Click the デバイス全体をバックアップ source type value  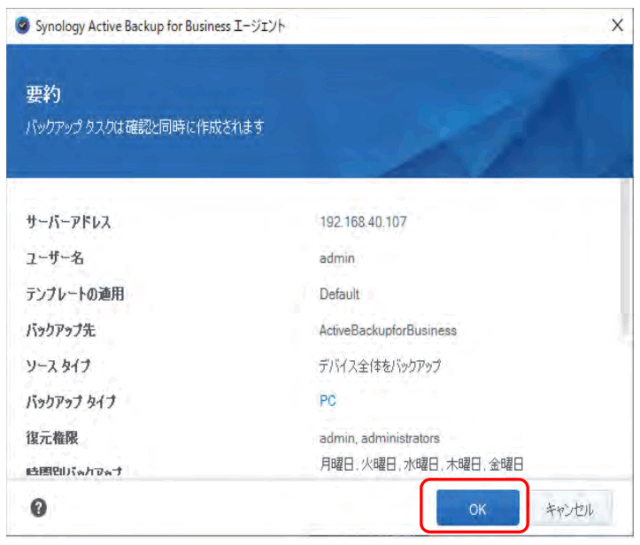(x=380, y=366)
